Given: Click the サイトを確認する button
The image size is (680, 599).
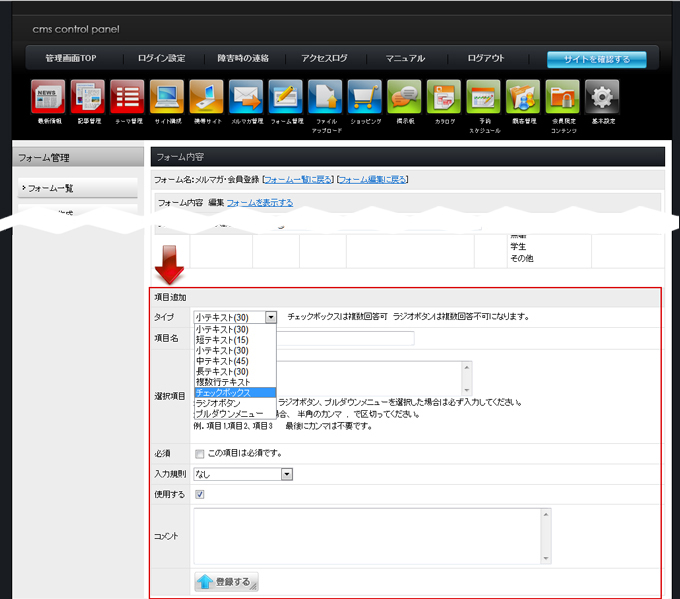Looking at the screenshot, I should click(596, 59).
